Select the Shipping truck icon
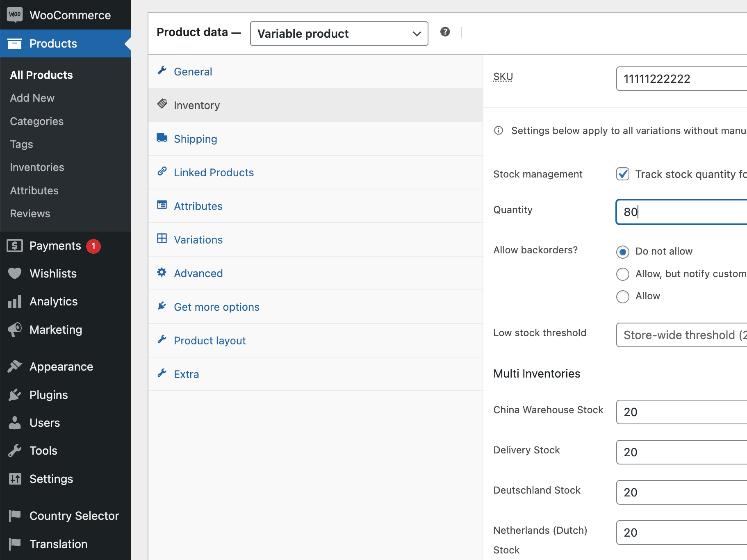The image size is (747, 560). click(162, 138)
